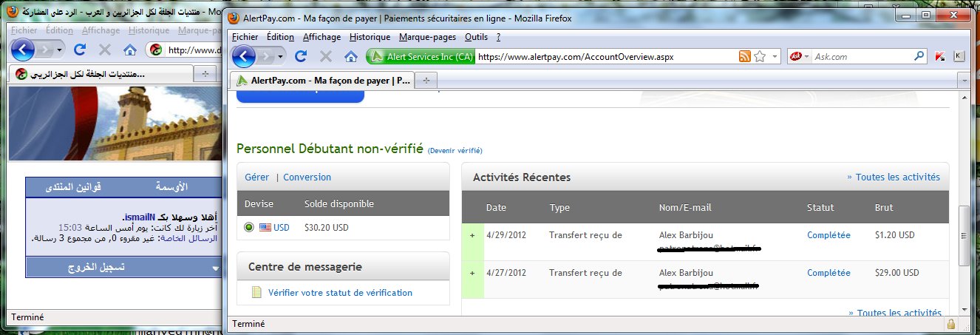
Task: Click the USD flag icon
Action: [265, 227]
